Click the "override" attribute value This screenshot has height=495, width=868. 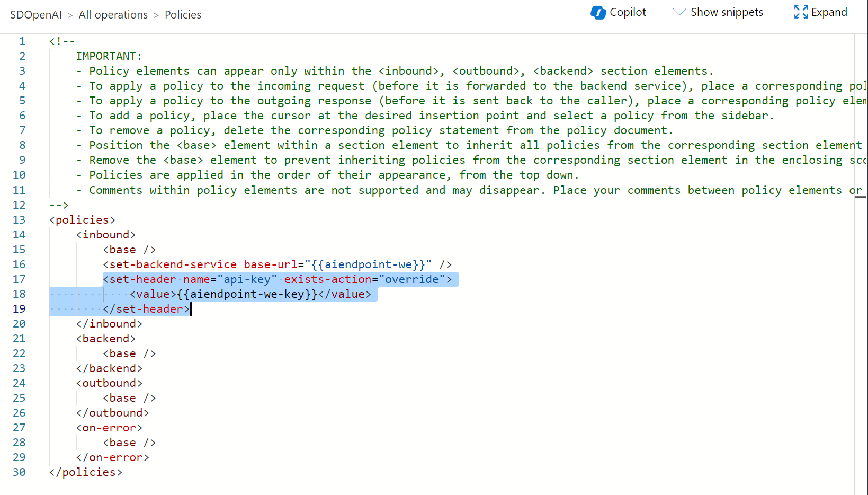[412, 279]
